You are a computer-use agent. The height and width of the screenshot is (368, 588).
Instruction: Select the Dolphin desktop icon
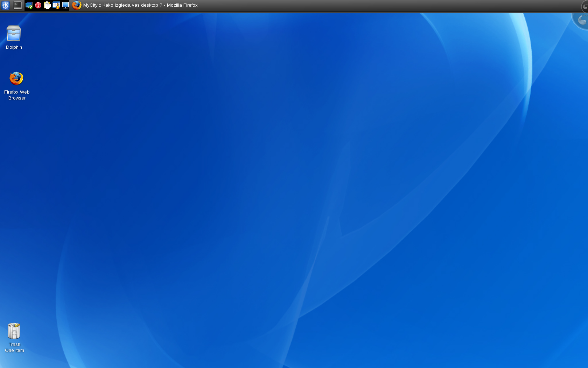(14, 38)
